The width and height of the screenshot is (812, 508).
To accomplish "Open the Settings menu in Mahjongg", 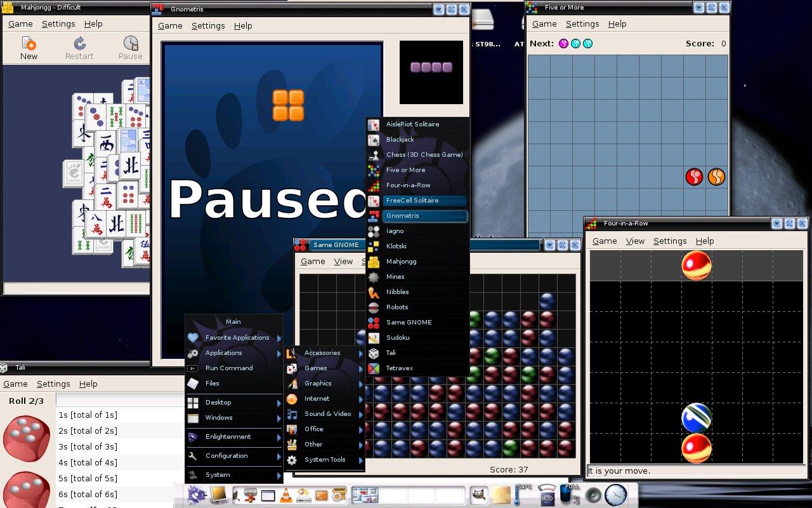I will pos(58,24).
